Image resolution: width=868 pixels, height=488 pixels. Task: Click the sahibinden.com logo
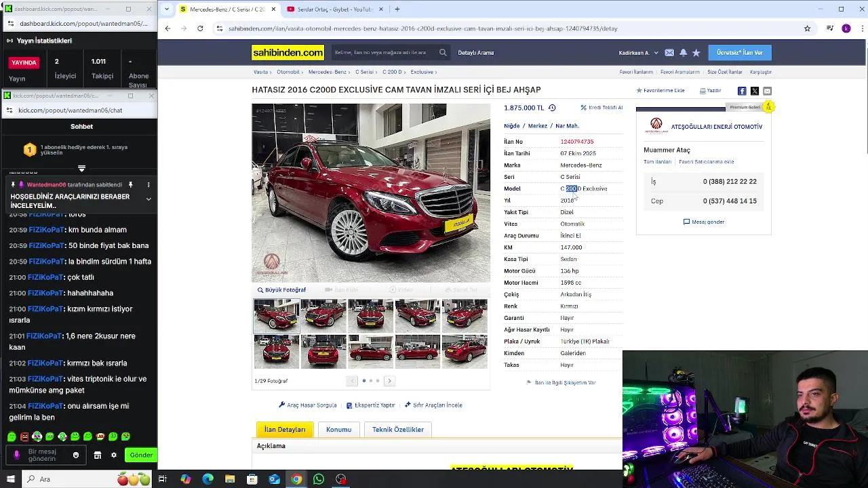coord(288,53)
